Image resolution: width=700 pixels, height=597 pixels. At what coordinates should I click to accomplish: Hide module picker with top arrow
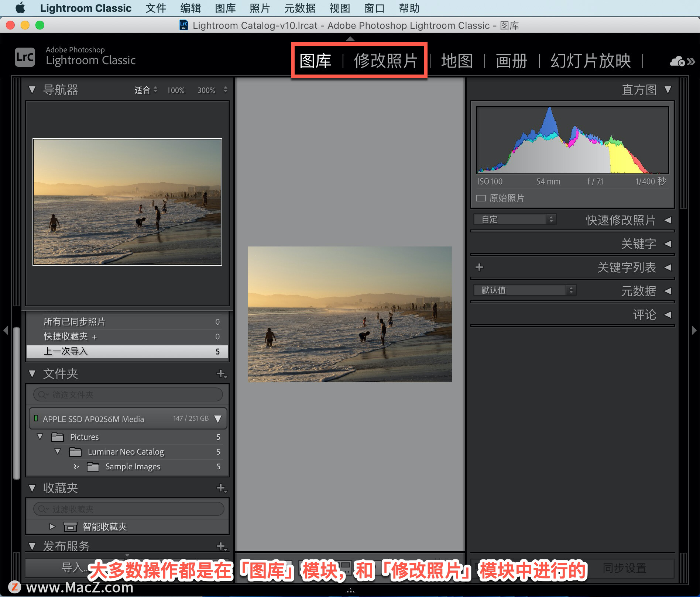point(350,39)
